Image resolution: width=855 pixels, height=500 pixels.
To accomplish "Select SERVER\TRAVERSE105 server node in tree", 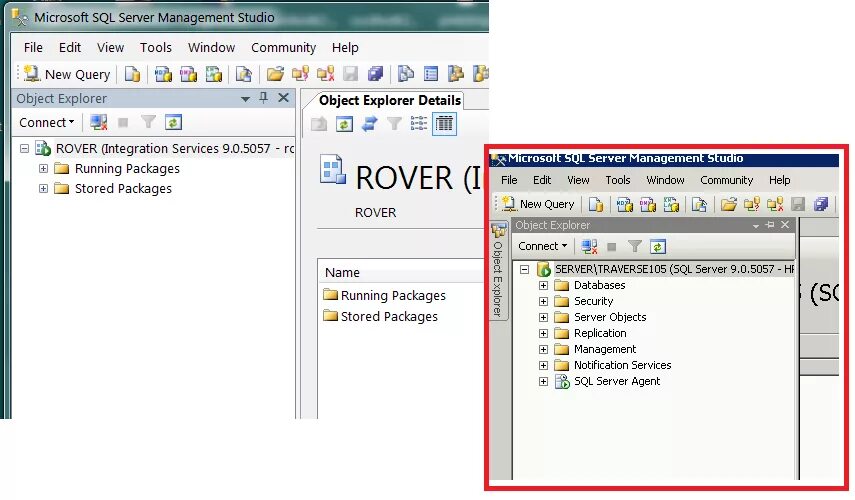I will [x=674, y=269].
